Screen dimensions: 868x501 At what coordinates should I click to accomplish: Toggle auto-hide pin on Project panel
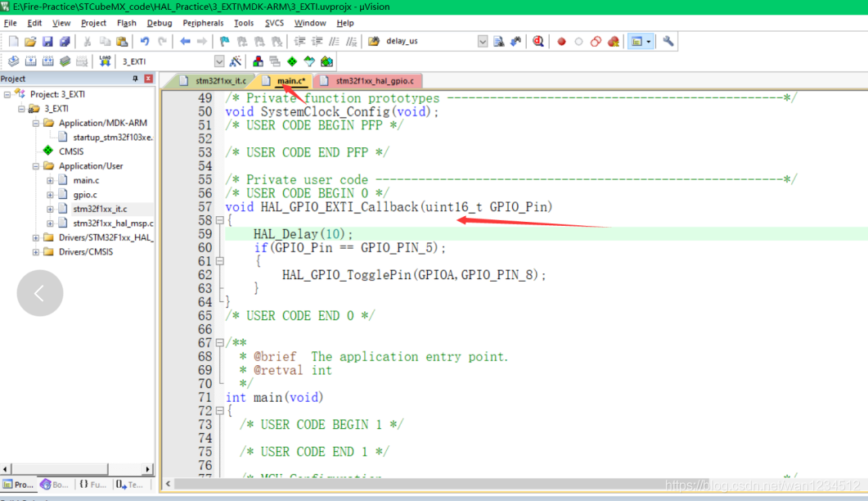tap(136, 79)
